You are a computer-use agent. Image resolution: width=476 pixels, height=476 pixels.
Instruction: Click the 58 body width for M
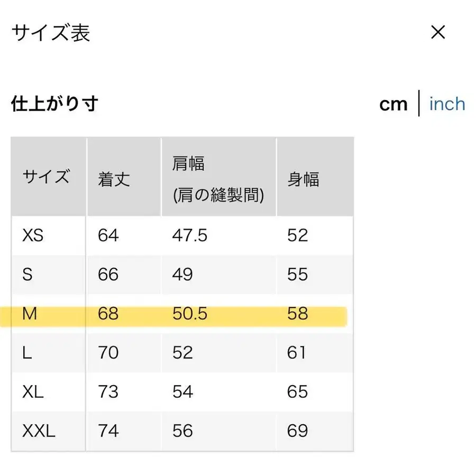299,314
